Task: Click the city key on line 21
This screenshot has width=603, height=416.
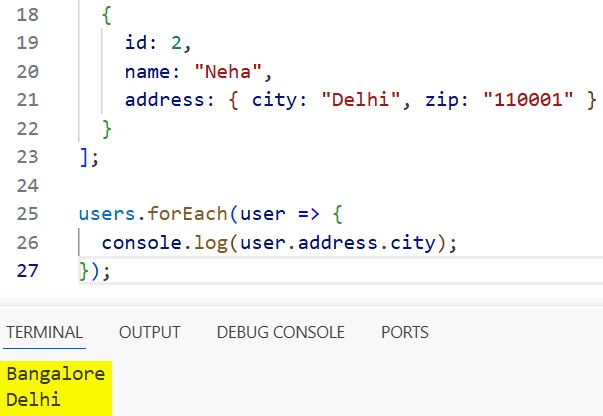Action: click(x=275, y=101)
